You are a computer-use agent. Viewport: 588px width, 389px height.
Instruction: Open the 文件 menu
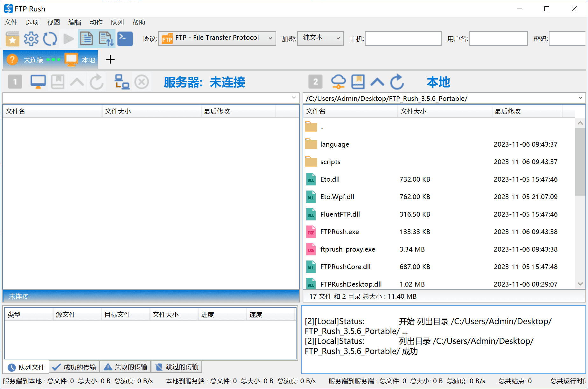pyautogui.click(x=11, y=22)
